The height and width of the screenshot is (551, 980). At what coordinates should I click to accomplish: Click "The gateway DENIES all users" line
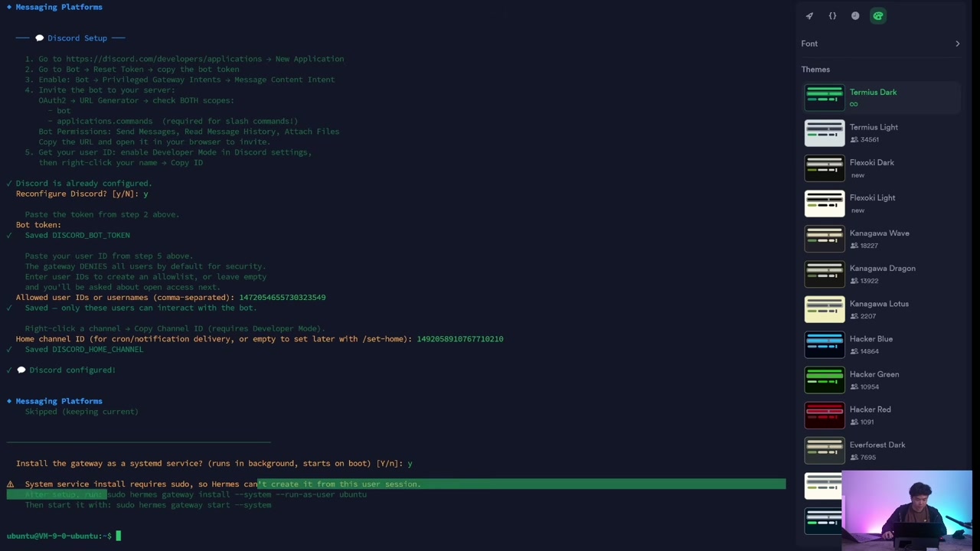point(145,266)
